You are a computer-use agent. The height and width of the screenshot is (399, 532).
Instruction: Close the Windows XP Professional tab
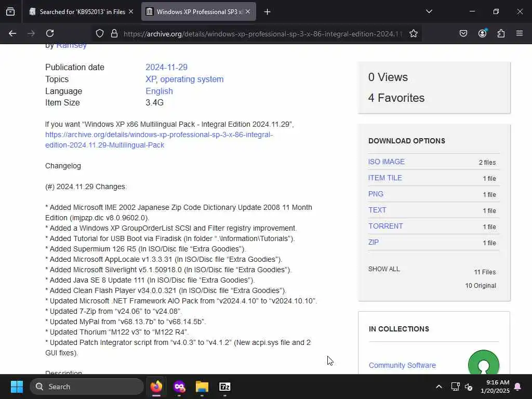(x=248, y=11)
